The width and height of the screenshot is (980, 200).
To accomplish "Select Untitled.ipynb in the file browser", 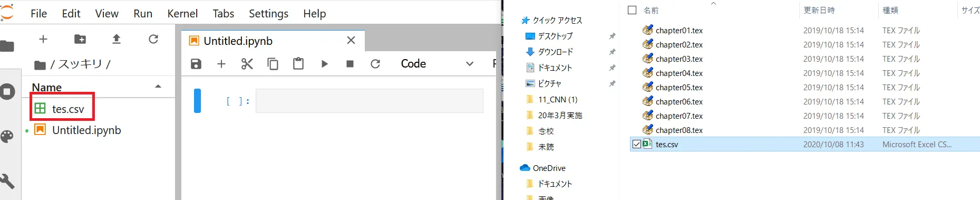I will pyautogui.click(x=86, y=130).
